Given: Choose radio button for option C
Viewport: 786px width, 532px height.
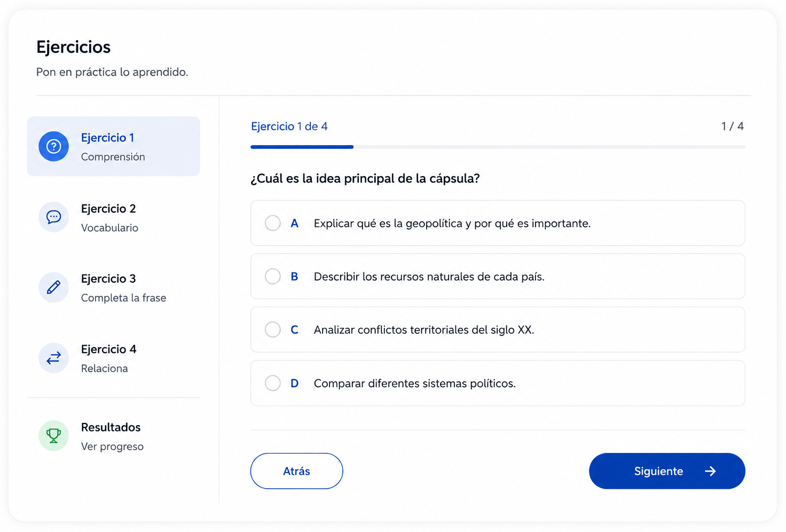Looking at the screenshot, I should pyautogui.click(x=273, y=330).
